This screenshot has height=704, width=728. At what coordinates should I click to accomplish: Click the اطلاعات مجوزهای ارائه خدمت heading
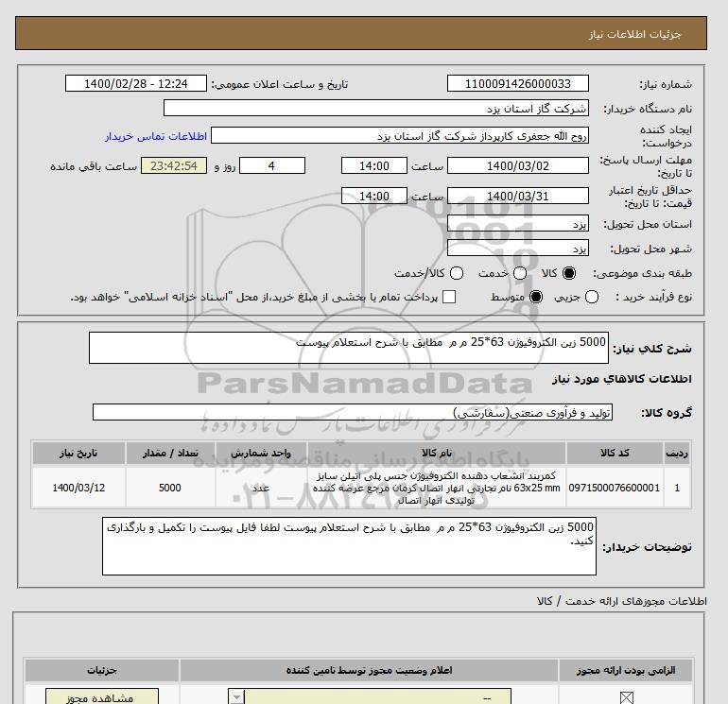pos(622,601)
